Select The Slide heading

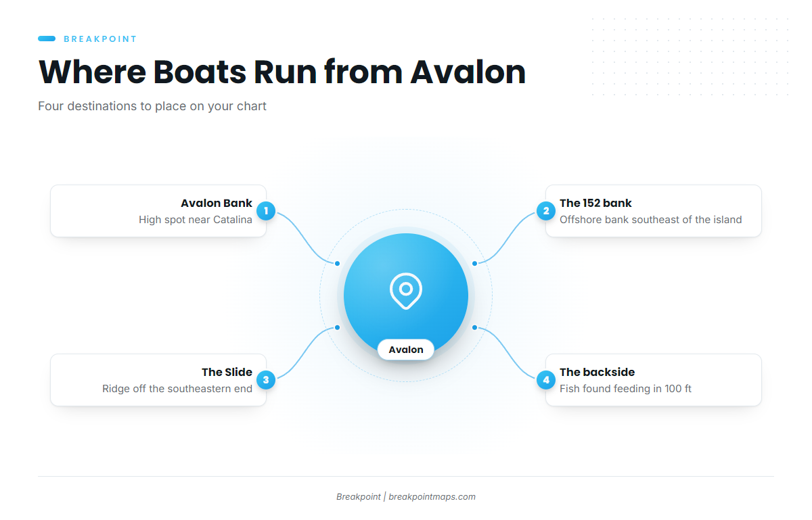[227, 372]
